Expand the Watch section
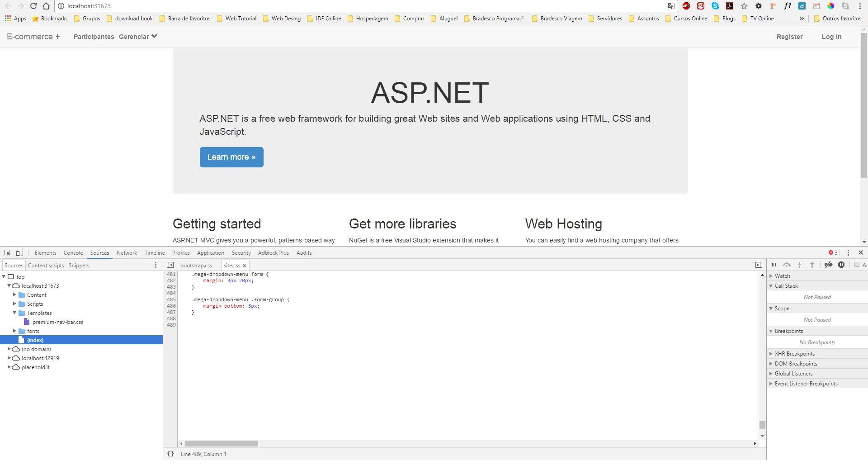The width and height of the screenshot is (868, 475). (771, 275)
